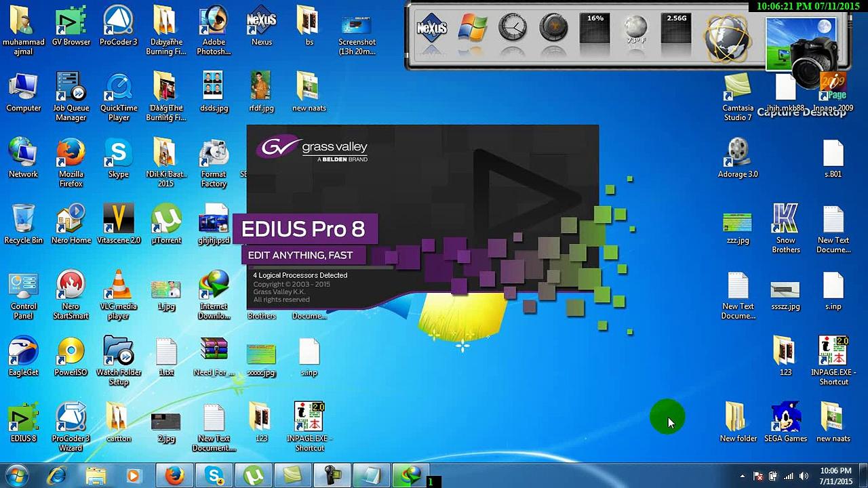Click the Windows flag icon in the dock
Viewport: 868px width, 488px height.
tap(473, 29)
